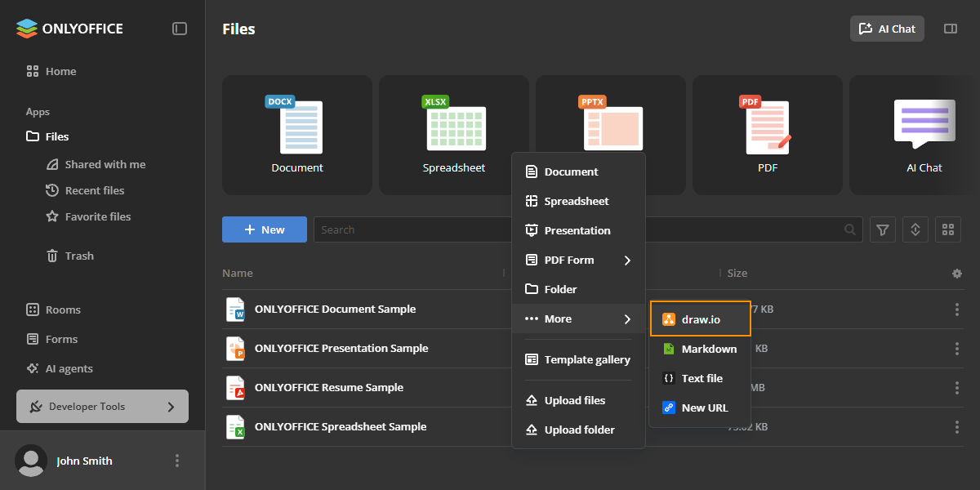Open table column settings gear
The height and width of the screenshot is (490, 980).
[957, 274]
